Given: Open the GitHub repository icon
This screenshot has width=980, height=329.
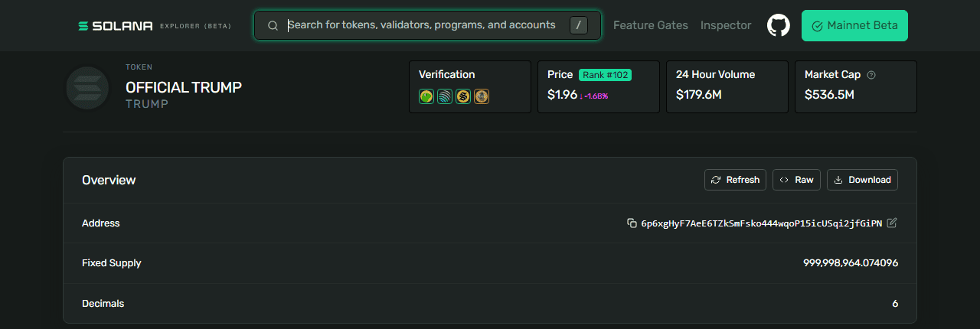Looking at the screenshot, I should tap(778, 25).
